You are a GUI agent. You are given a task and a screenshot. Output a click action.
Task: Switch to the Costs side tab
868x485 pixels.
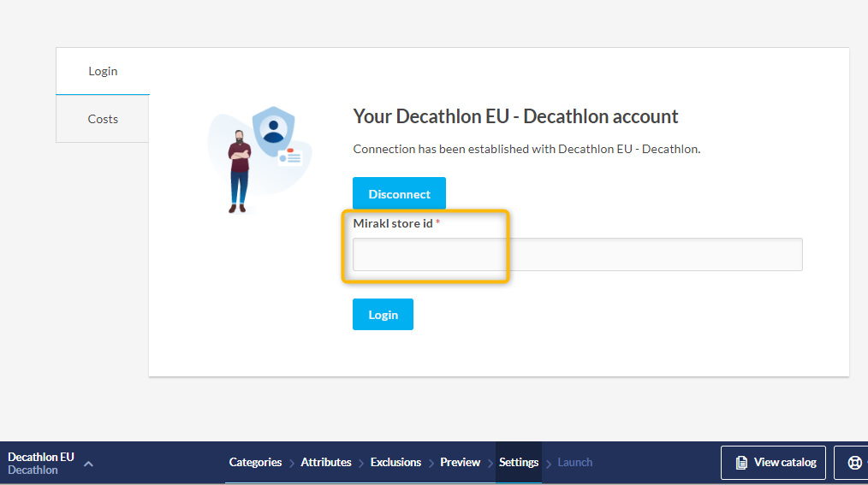103,119
